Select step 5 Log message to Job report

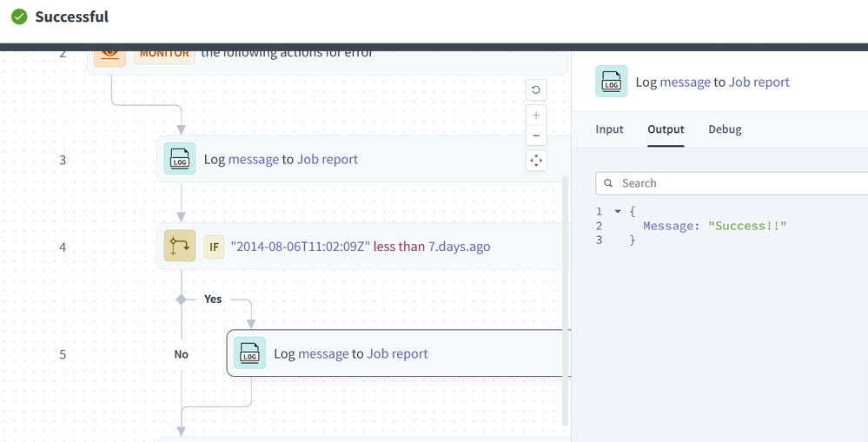(x=399, y=353)
